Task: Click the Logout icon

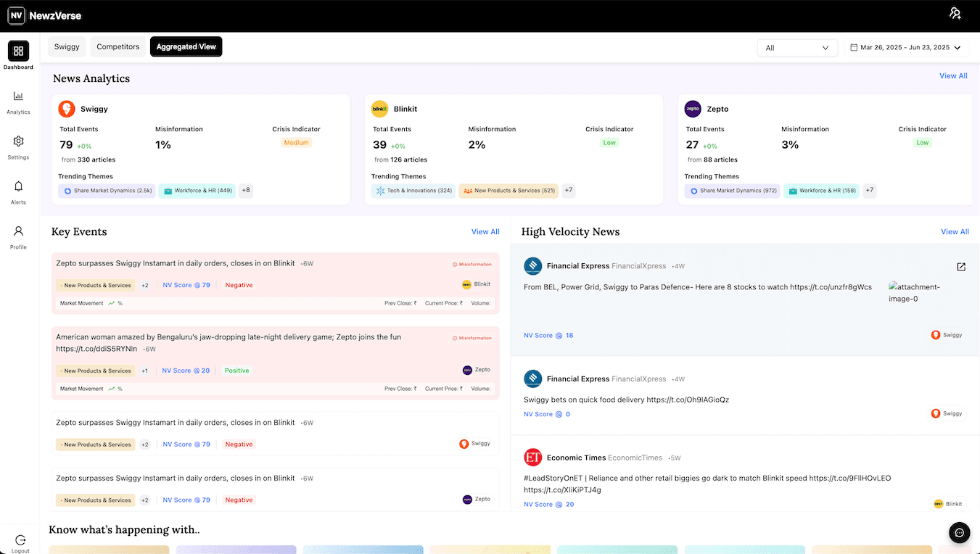Action: 20,540
